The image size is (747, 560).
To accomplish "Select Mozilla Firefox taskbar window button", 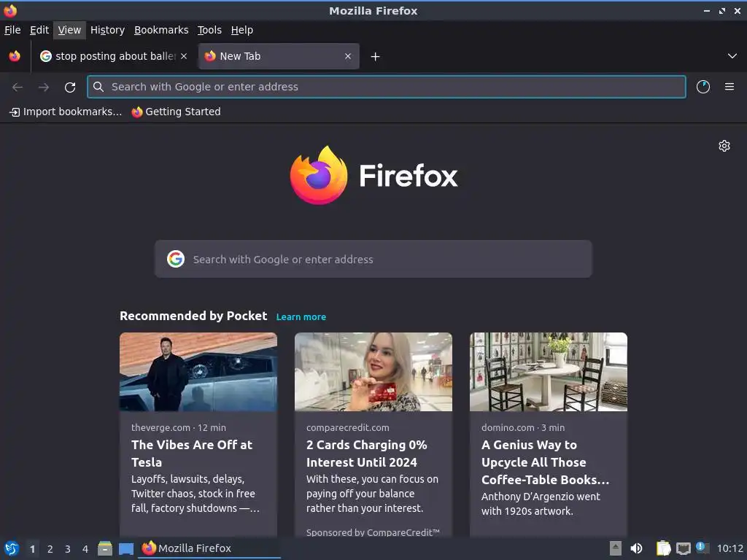I will pos(209,548).
